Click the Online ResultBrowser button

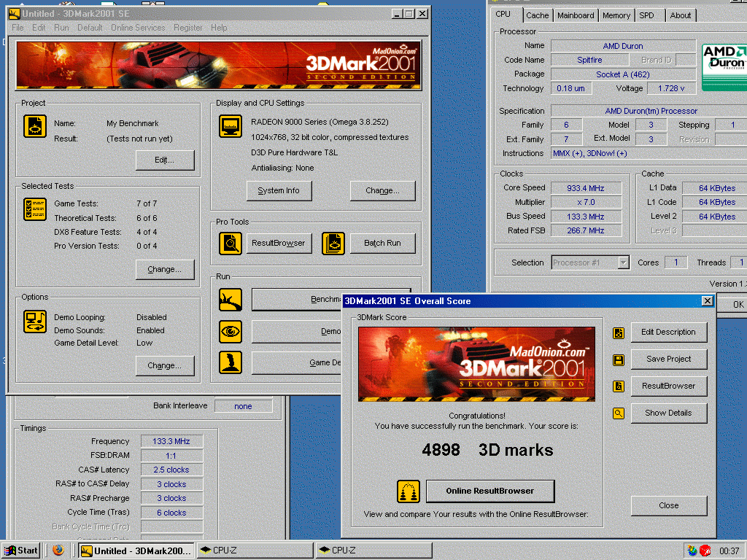(490, 491)
